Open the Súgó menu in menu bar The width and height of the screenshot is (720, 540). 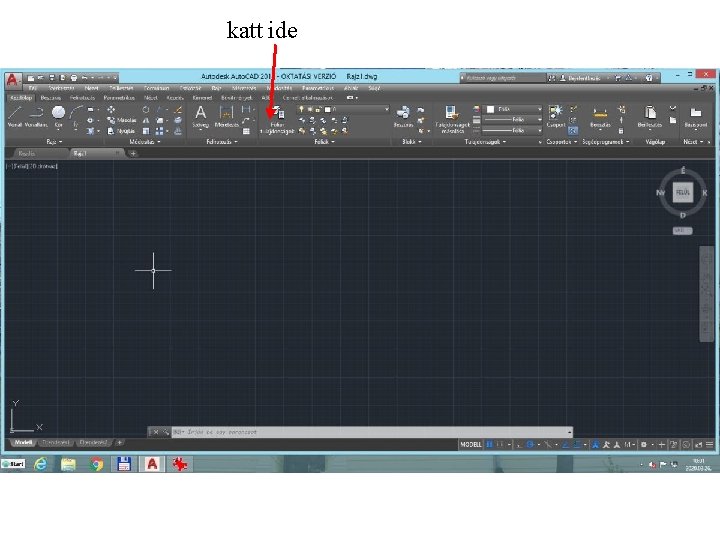click(374, 88)
